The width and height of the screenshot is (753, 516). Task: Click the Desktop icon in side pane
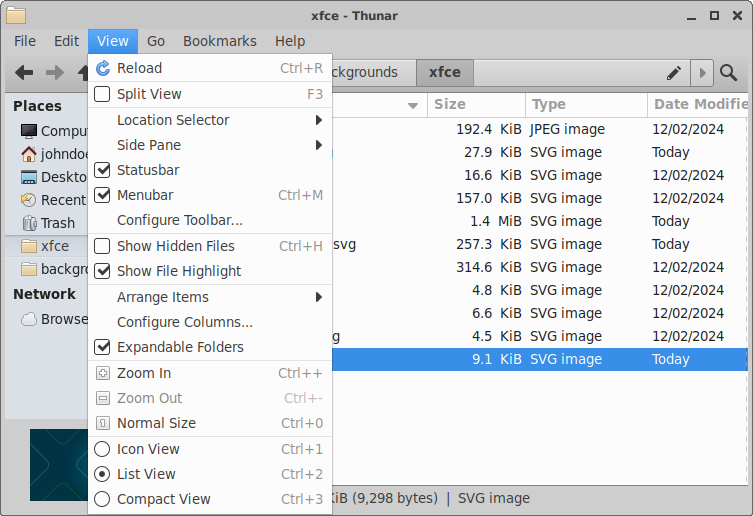[x=29, y=177]
